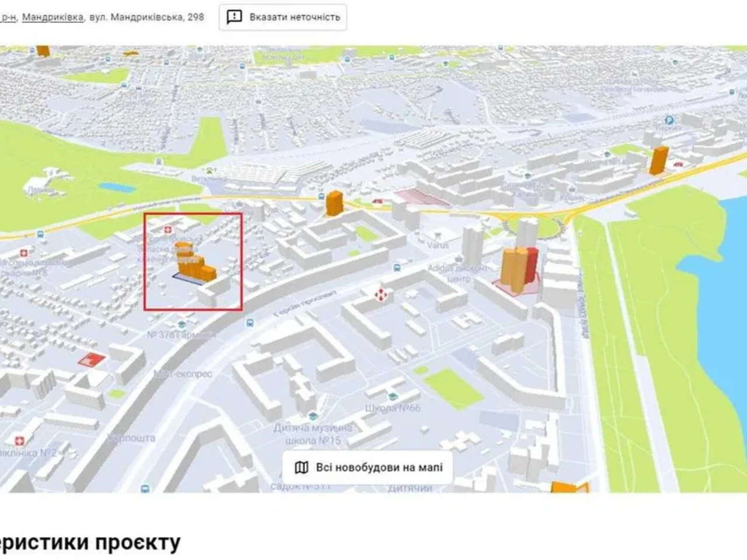Click the Поліклініка №2 map label
The height and width of the screenshot is (560, 747).
[28, 453]
